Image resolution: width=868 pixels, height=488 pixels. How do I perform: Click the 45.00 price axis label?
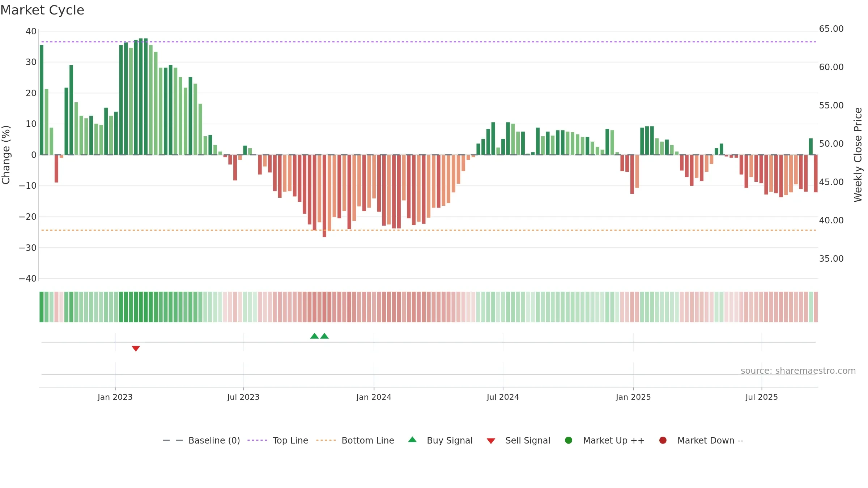831,182
